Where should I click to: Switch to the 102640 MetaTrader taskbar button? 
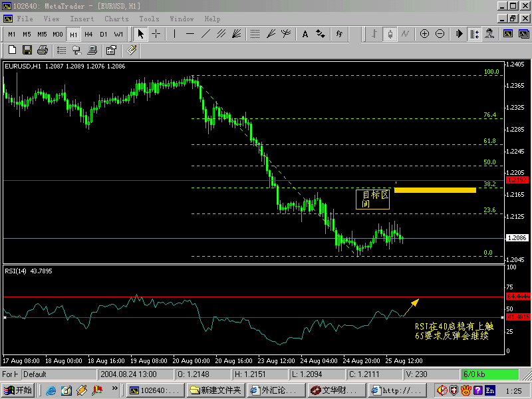point(156,390)
